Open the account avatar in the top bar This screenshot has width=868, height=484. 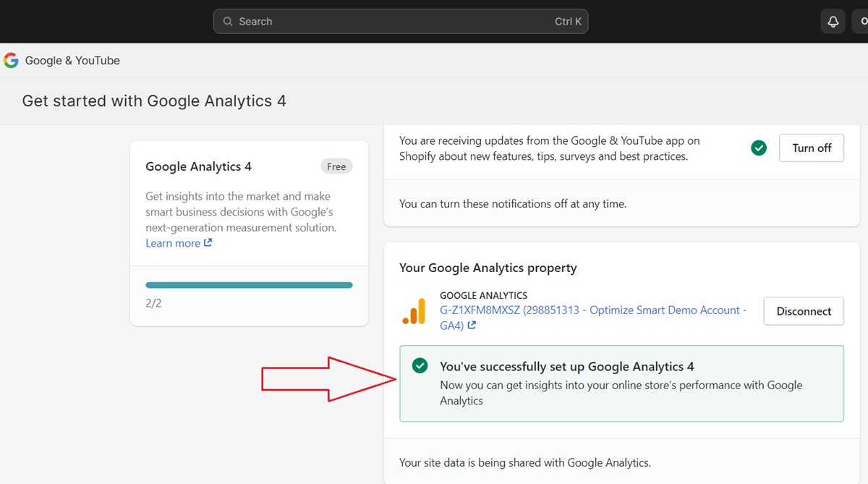pos(861,22)
